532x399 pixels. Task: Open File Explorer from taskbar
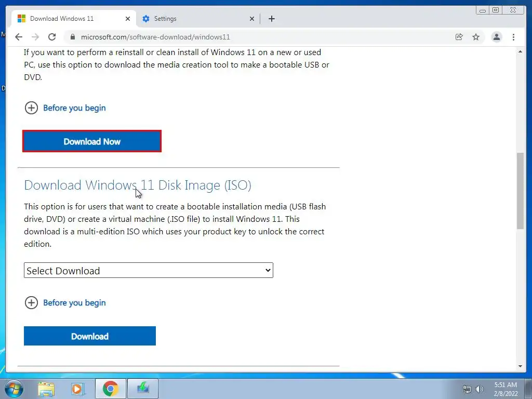point(46,389)
